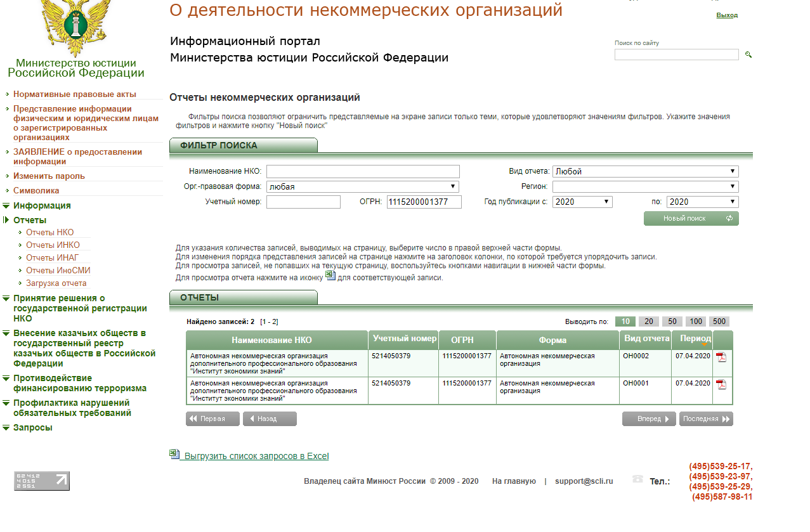This screenshot has width=810, height=532.
Task: Open the Год публикации с year dropdown
Action: coord(582,202)
